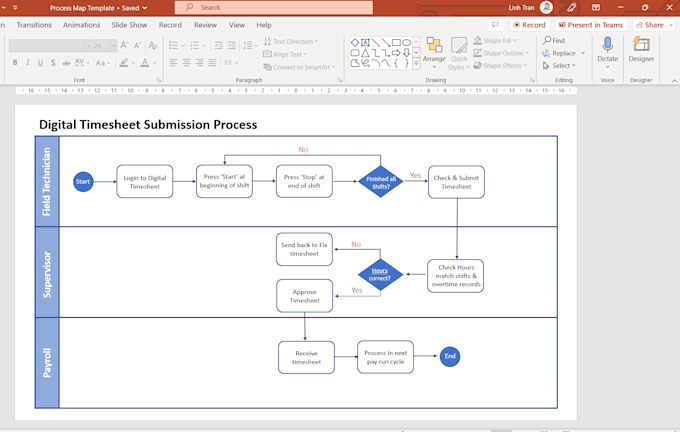Select the oval shape in gallery
Image resolution: width=680 pixels, height=432 pixels.
click(406, 42)
